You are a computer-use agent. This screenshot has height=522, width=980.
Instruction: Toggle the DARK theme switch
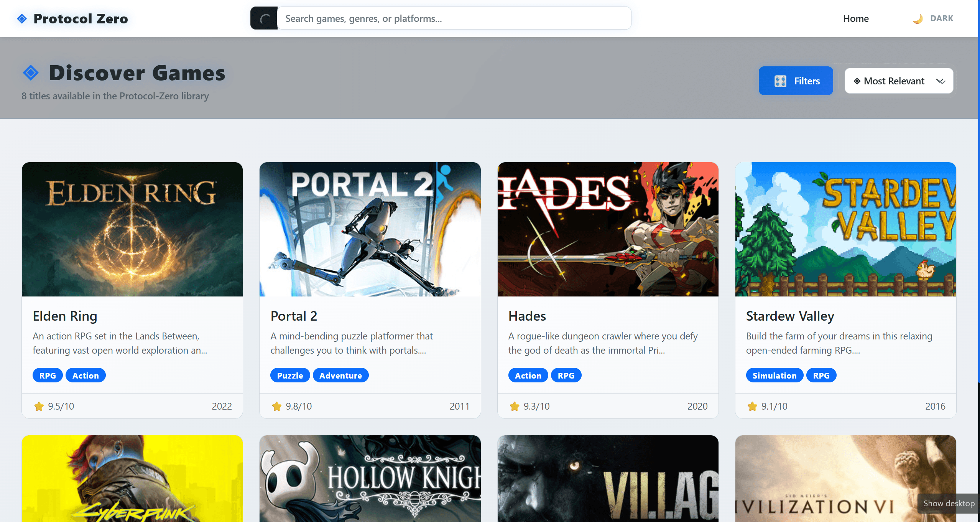933,18
